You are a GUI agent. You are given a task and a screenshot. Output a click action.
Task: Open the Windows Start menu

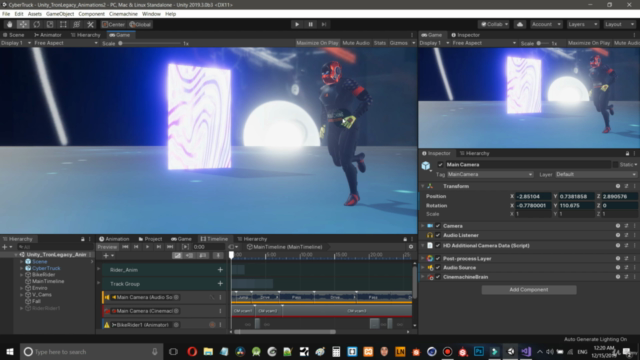(x=10, y=352)
